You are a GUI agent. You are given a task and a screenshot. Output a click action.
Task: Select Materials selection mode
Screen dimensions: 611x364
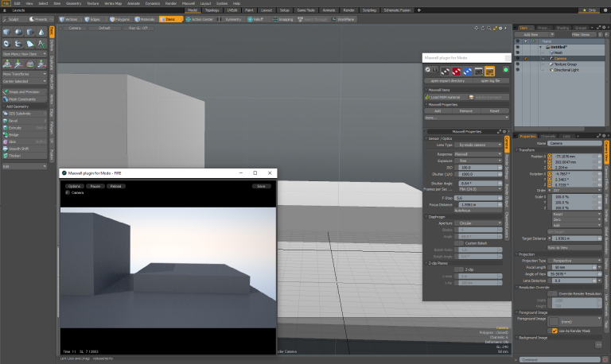[x=145, y=19]
